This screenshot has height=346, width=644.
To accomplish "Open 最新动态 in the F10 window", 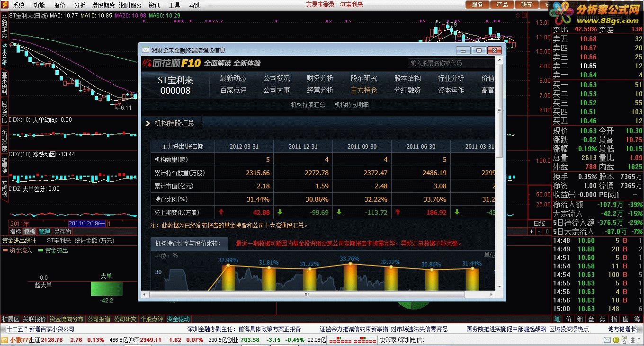I will click(233, 78).
